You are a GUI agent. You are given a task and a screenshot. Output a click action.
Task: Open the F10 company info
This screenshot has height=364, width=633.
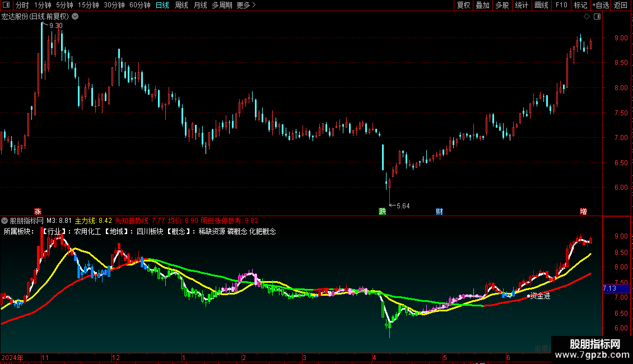561,5
